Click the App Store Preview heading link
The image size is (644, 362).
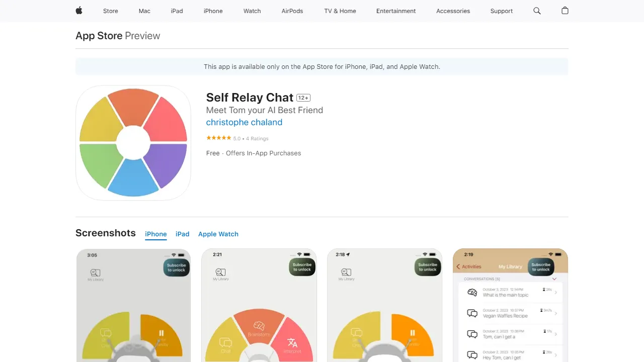(x=118, y=36)
